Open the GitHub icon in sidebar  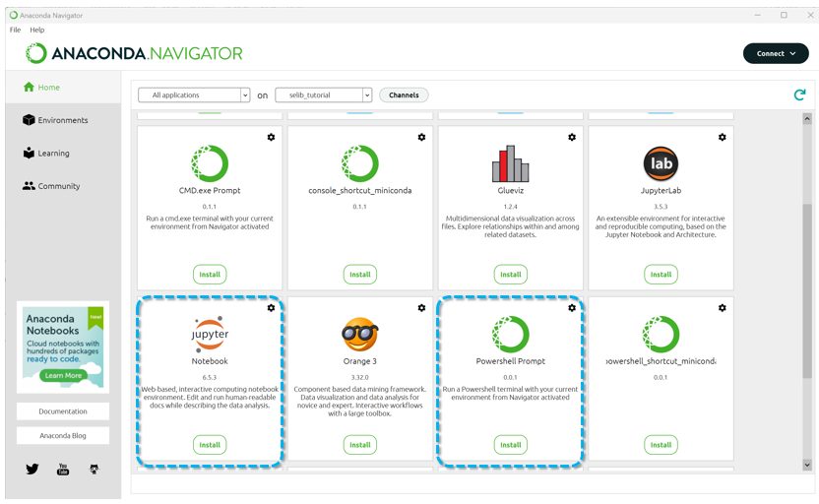(94, 470)
